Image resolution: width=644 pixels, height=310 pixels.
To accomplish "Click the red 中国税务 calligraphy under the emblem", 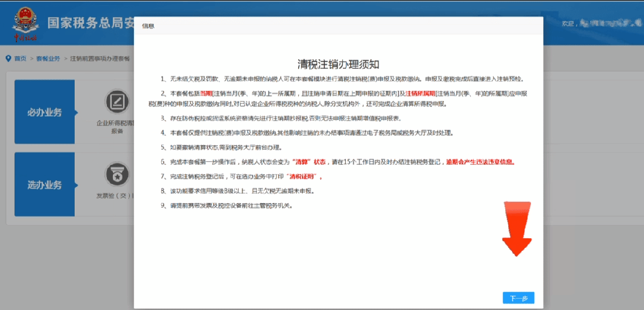I will pyautogui.click(x=25, y=38).
